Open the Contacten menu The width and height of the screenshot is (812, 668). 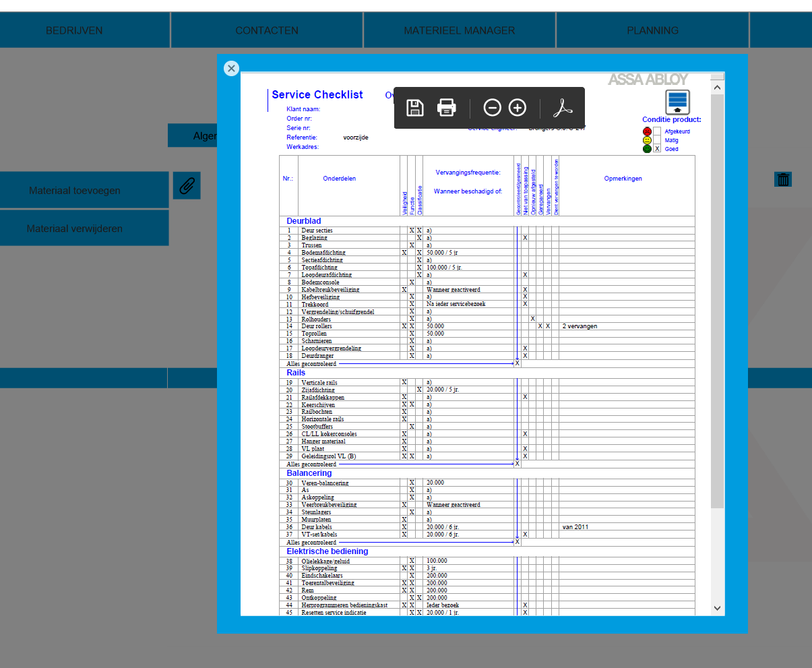[x=267, y=30]
